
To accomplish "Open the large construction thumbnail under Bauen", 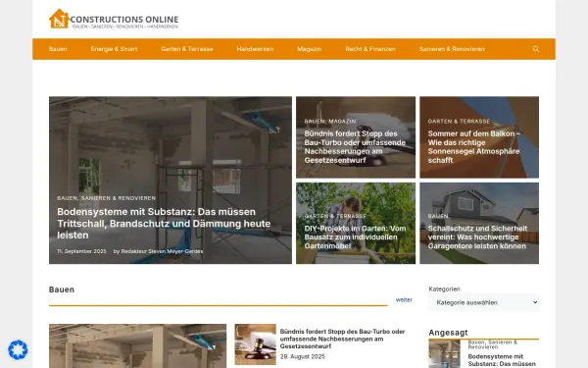I will (x=137, y=345).
